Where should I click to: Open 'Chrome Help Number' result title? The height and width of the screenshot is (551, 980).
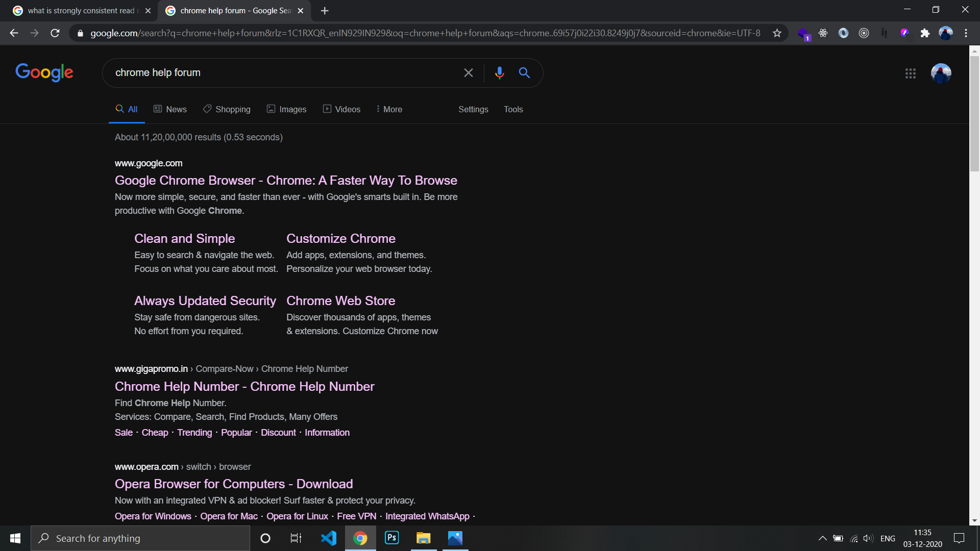click(x=244, y=386)
